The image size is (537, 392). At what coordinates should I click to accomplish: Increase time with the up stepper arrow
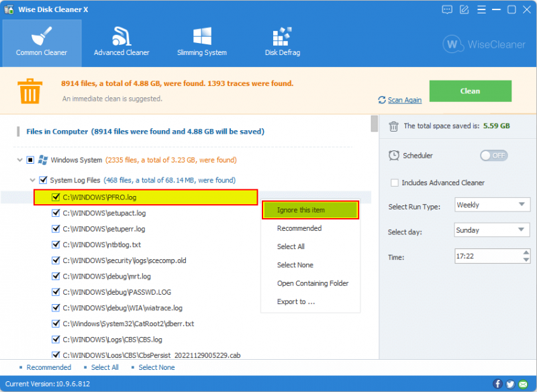click(x=526, y=252)
